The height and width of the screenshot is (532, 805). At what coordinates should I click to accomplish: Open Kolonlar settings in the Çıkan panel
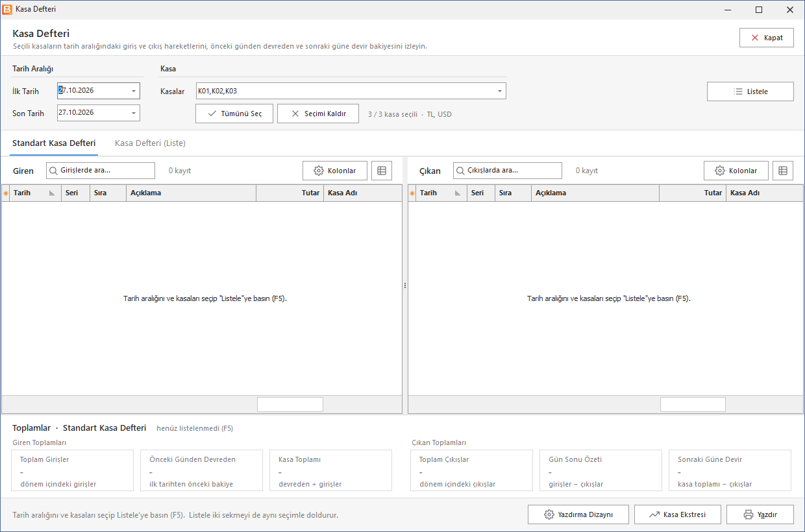pos(736,171)
